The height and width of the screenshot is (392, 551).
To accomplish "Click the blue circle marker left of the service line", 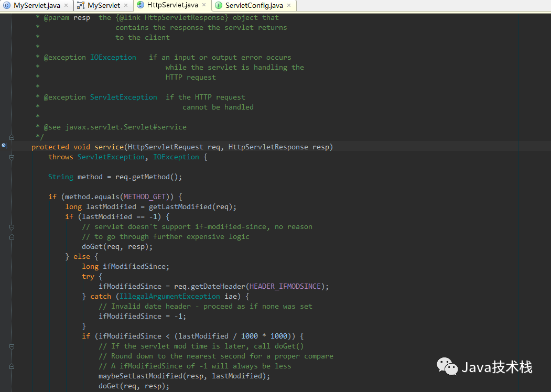I will (4, 145).
